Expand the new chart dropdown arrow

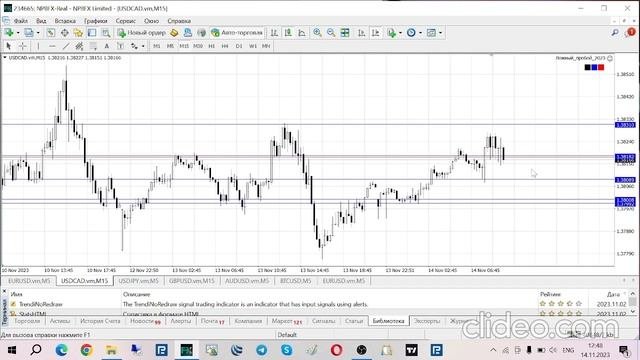tap(18, 33)
